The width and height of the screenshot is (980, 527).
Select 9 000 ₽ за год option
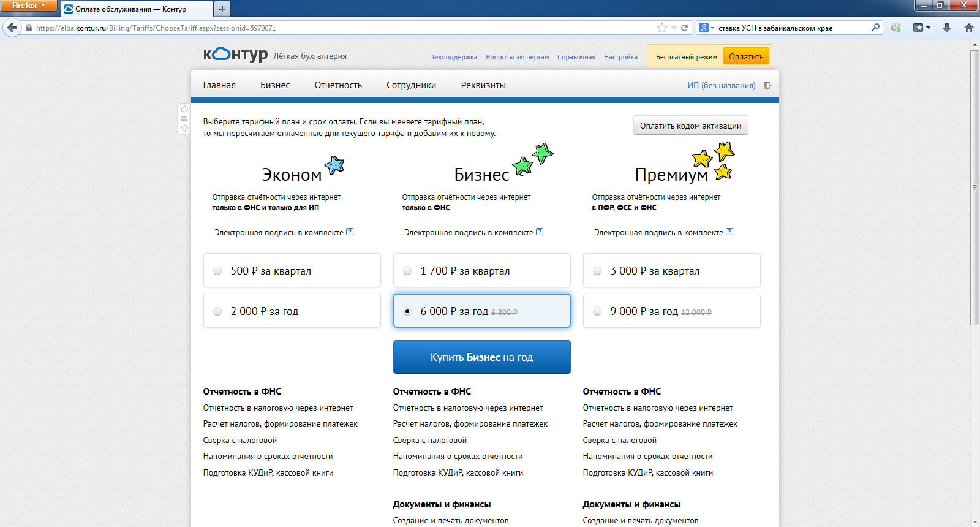tap(672, 311)
